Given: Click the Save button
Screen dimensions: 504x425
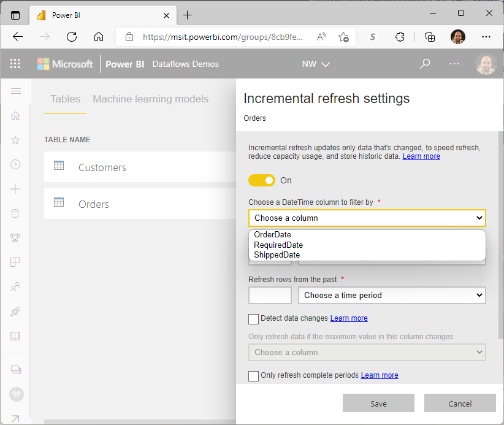Looking at the screenshot, I should (x=378, y=404).
